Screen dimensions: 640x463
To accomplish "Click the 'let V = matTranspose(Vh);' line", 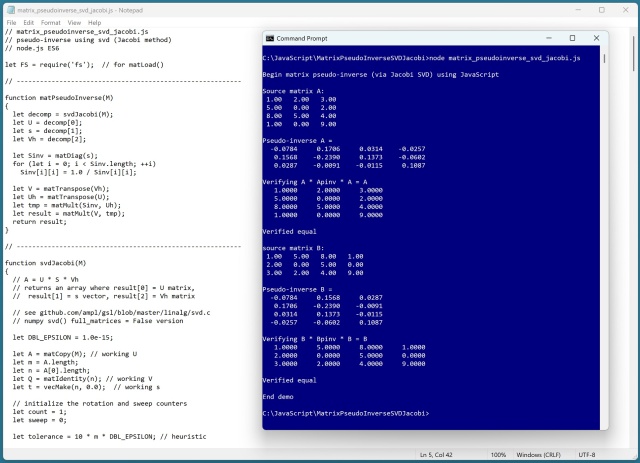I will coord(61,189).
